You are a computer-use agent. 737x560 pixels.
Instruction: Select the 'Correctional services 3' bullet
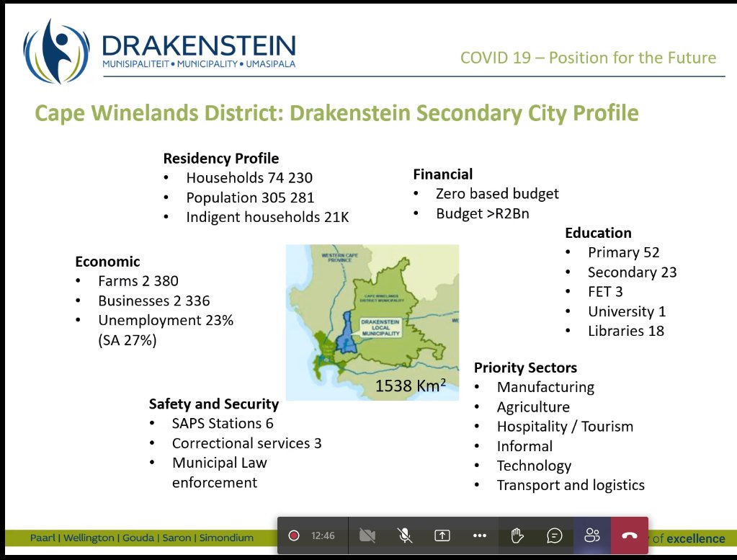247,443
